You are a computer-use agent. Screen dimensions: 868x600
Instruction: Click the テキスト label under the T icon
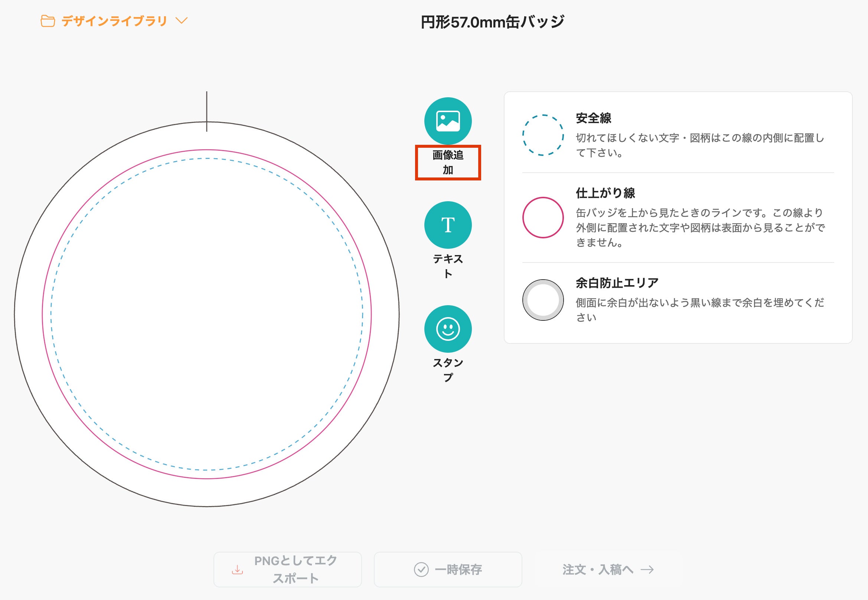click(448, 266)
